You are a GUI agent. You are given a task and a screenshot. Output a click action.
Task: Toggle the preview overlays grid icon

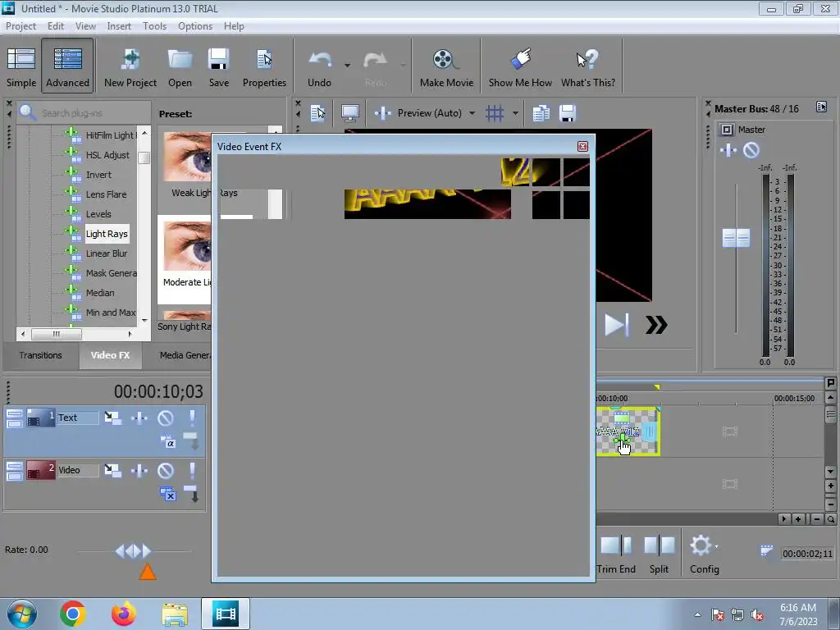[495, 113]
